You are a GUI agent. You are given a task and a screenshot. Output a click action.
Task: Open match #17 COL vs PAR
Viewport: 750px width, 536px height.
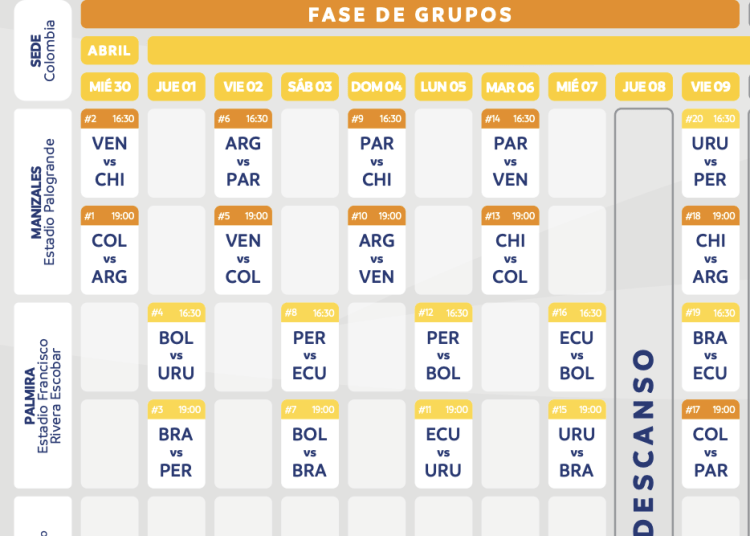point(710,444)
